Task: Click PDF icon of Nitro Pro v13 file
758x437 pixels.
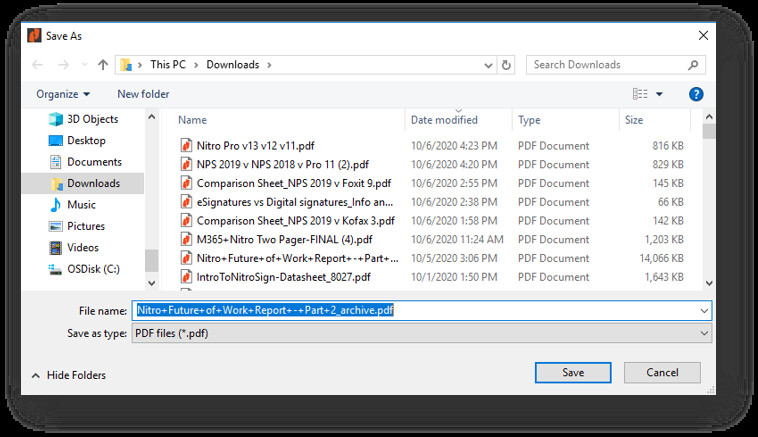Action: click(186, 145)
